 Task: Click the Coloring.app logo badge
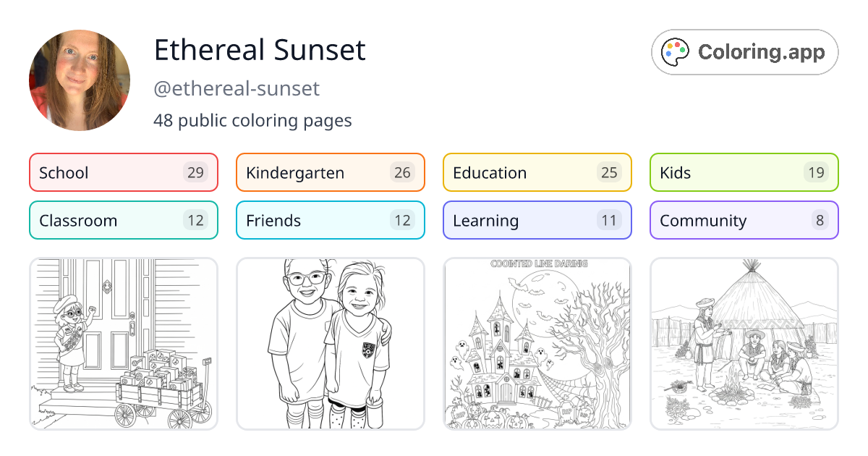(744, 52)
